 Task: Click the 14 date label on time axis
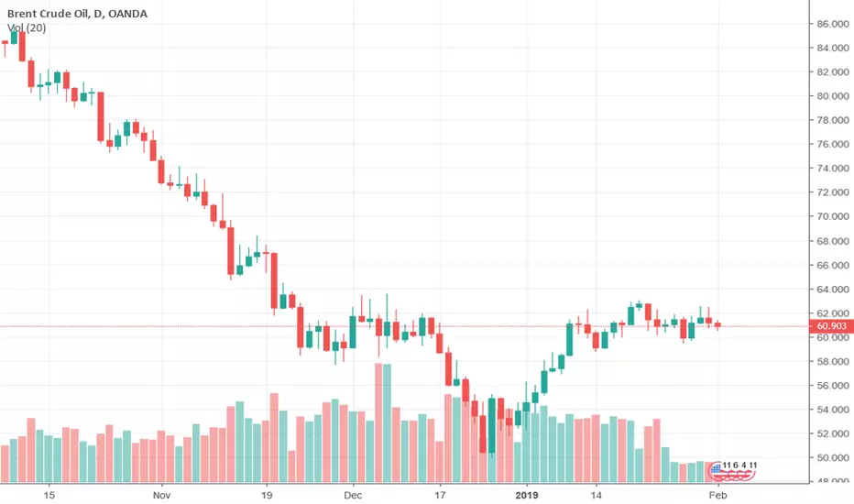(x=596, y=495)
